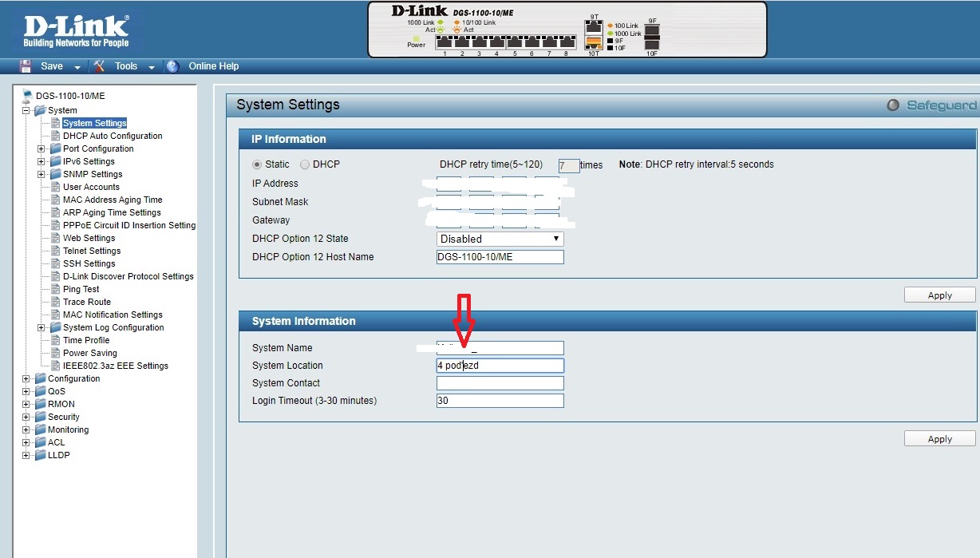Open Online Help
The image size is (980, 558).
(x=214, y=66)
